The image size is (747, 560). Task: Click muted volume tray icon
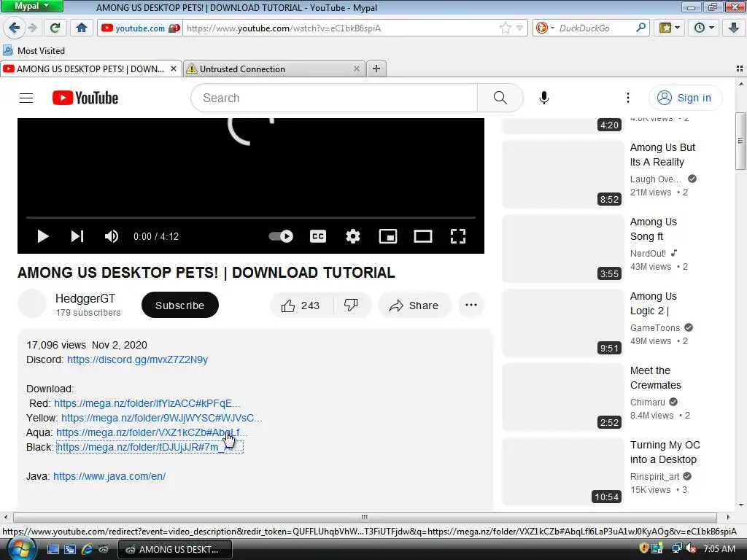pos(690,548)
